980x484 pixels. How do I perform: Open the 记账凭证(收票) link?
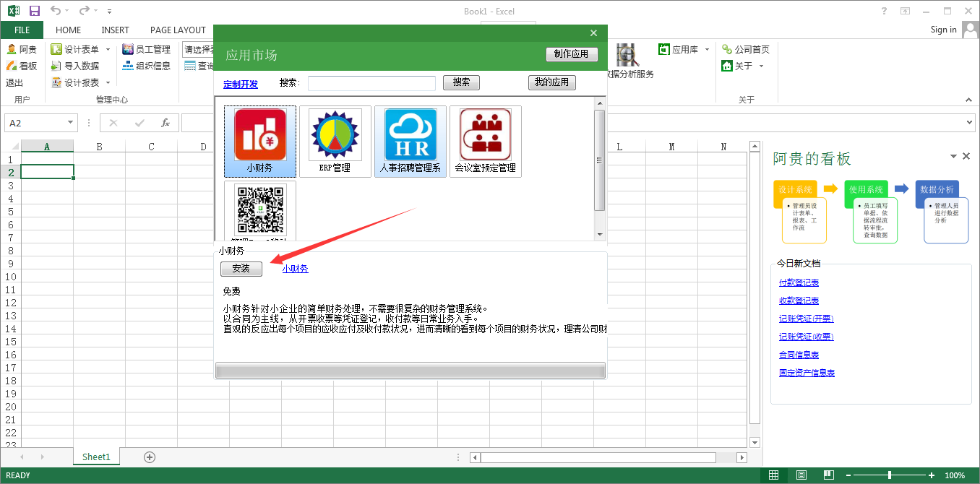pos(806,337)
